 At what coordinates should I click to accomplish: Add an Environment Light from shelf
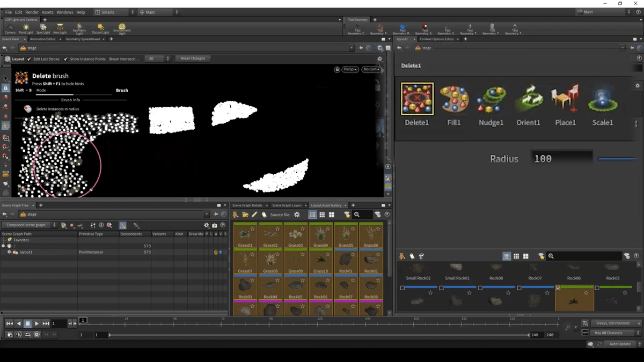point(122,29)
